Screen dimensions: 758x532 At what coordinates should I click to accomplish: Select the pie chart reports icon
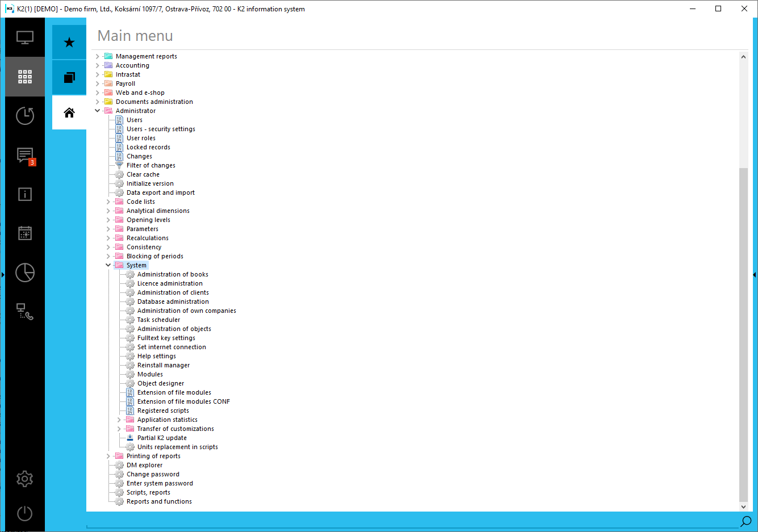24,273
